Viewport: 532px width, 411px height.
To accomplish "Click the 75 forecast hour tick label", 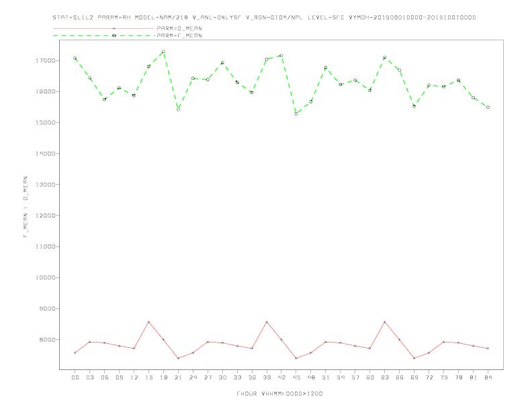I will click(444, 377).
